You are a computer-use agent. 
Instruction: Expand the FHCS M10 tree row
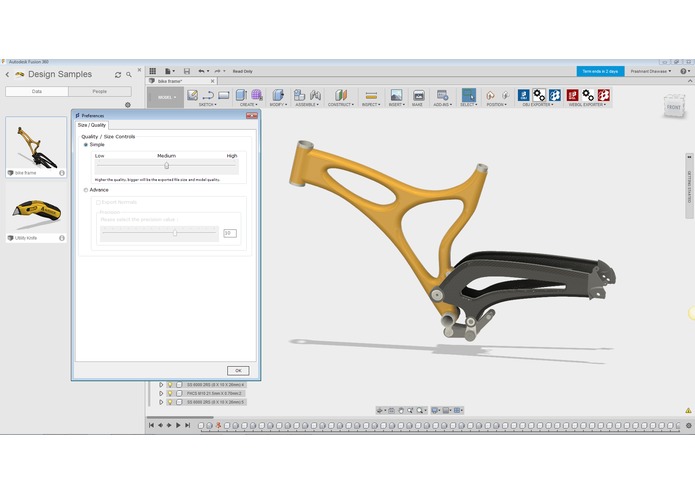pos(161,393)
